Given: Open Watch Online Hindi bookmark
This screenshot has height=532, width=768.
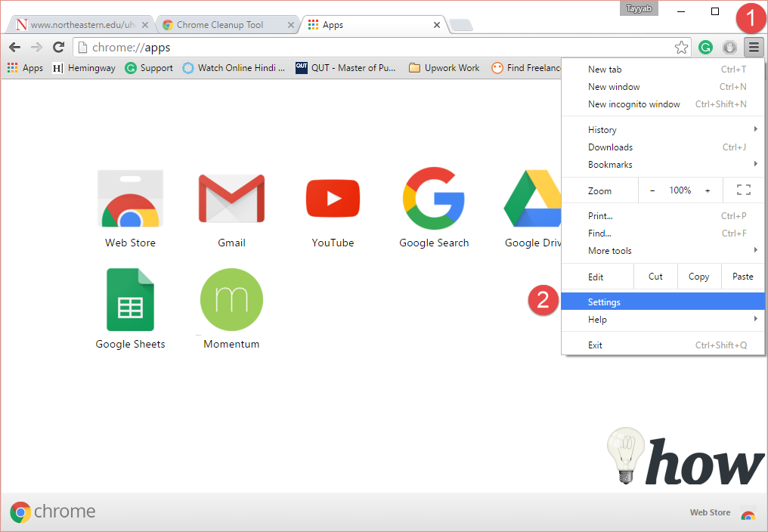Looking at the screenshot, I should click(x=234, y=68).
